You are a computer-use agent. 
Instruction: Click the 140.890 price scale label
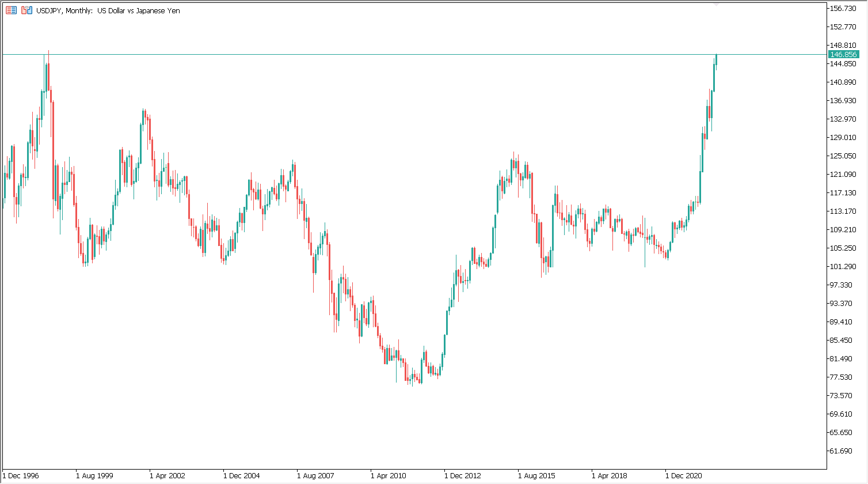coord(844,82)
